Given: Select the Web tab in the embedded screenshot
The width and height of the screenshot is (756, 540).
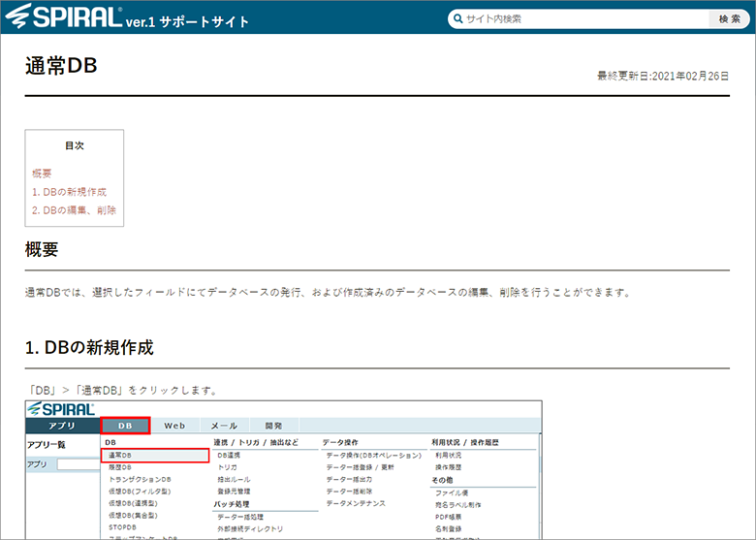Looking at the screenshot, I should (x=174, y=426).
